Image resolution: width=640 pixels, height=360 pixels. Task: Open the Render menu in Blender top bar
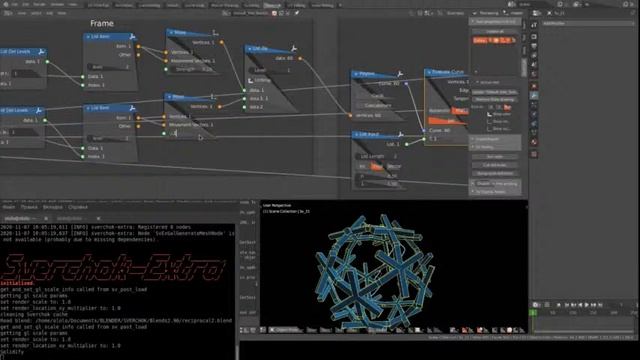click(40, 4)
